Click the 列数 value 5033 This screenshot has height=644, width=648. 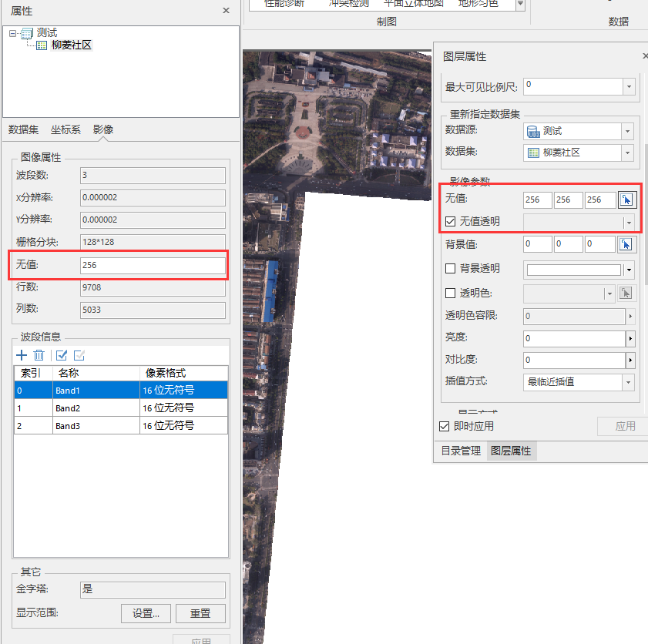coord(153,310)
